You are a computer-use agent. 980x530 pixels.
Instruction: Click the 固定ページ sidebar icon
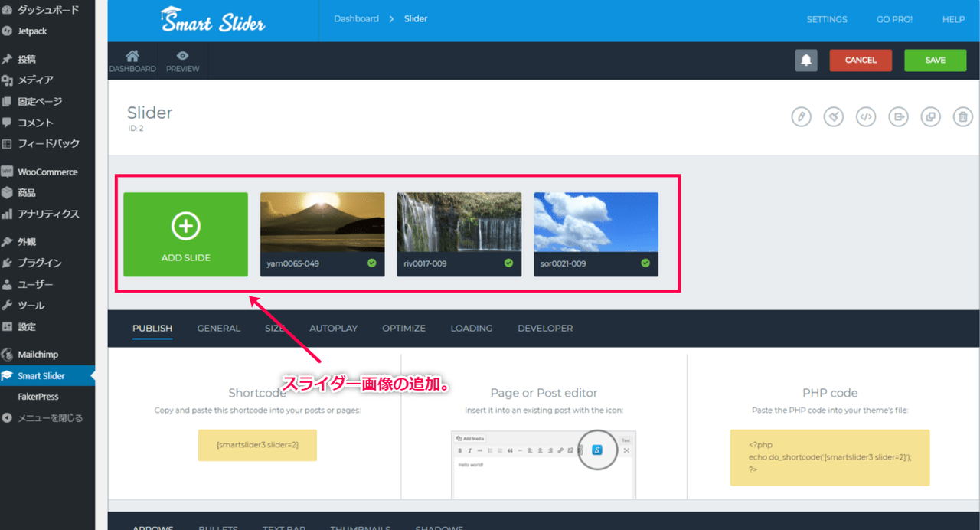(x=8, y=101)
